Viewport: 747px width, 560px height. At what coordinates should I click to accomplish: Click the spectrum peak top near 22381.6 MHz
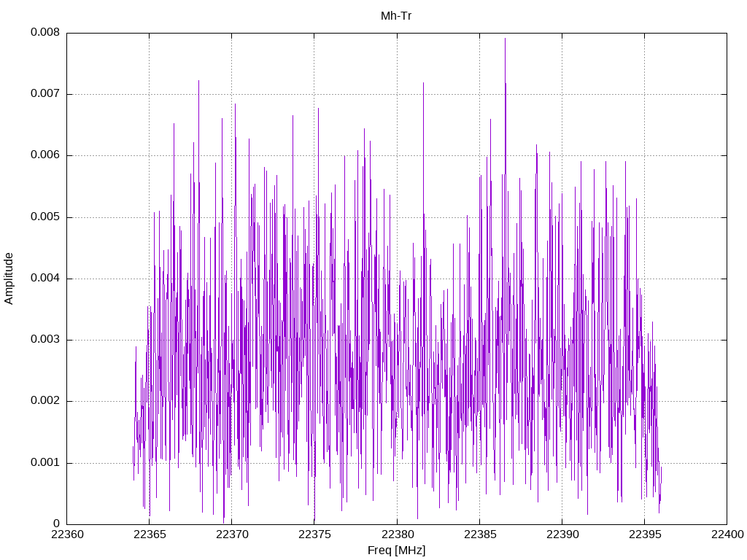point(423,83)
